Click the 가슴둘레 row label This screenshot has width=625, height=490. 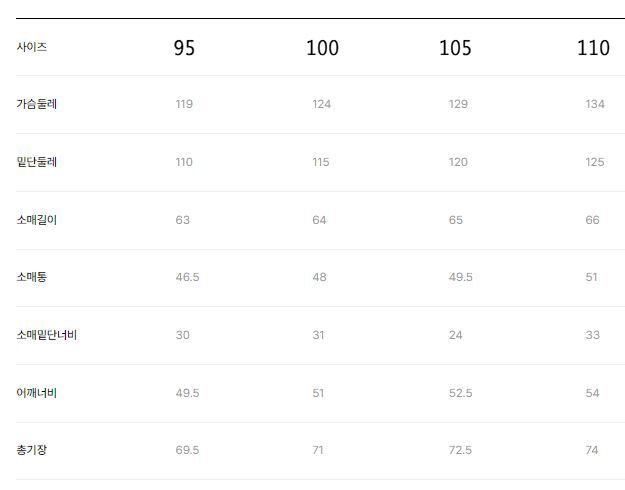(x=37, y=104)
